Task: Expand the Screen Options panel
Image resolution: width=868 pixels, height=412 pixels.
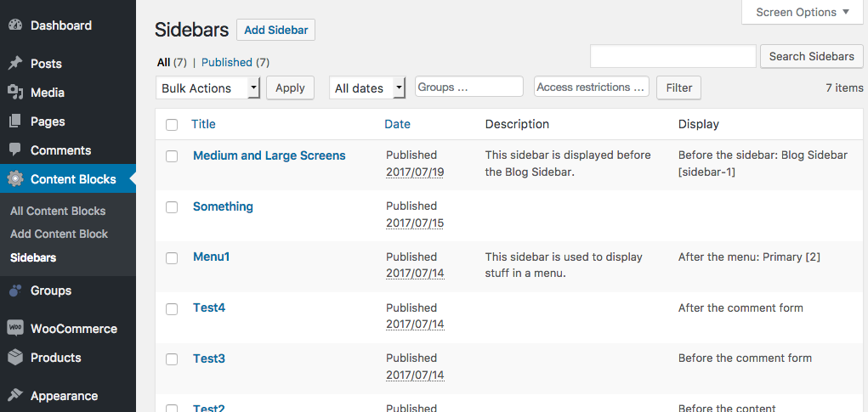Action: tap(803, 12)
